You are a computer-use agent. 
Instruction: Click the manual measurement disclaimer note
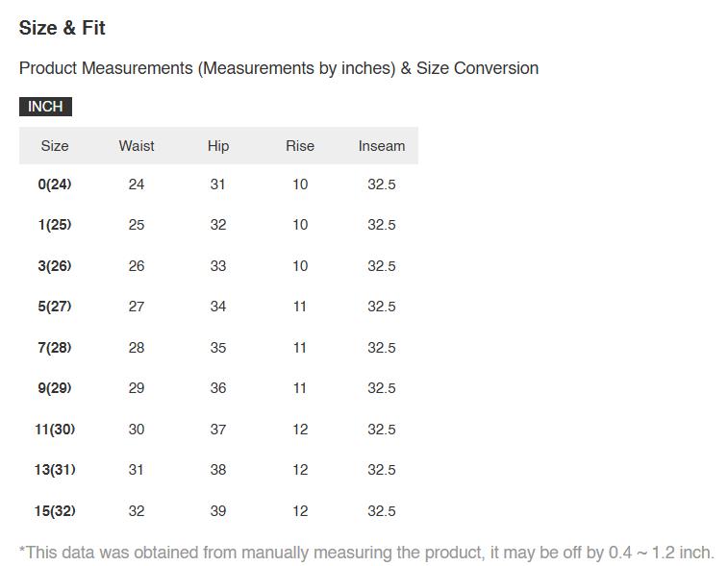[x=366, y=553]
